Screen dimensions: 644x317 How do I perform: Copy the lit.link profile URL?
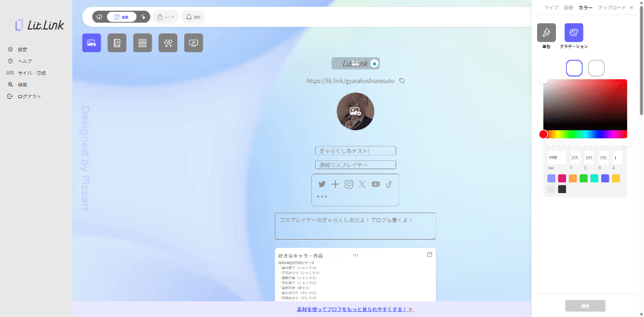[402, 81]
